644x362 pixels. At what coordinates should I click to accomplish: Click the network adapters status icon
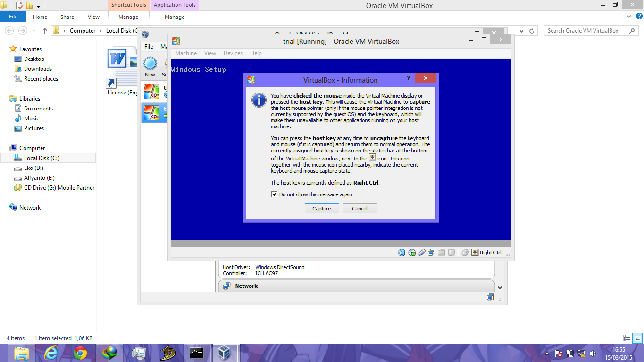(x=432, y=253)
